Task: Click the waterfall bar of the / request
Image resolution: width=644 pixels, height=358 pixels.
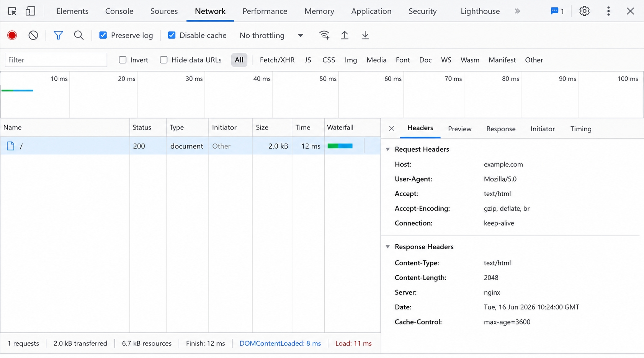Action: (340, 146)
